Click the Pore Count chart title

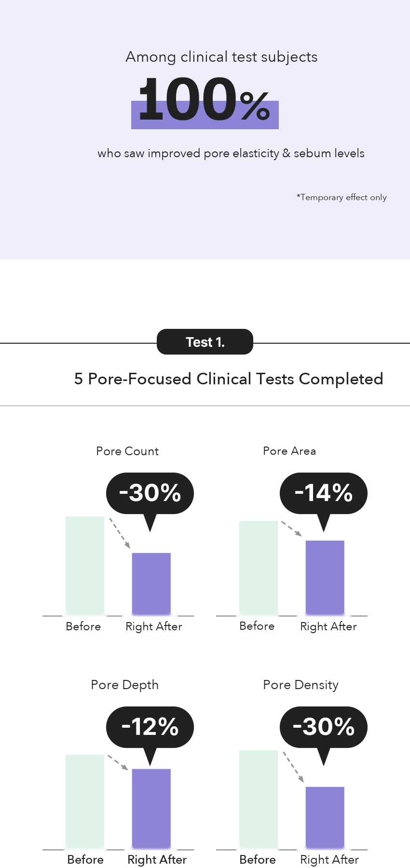(127, 451)
